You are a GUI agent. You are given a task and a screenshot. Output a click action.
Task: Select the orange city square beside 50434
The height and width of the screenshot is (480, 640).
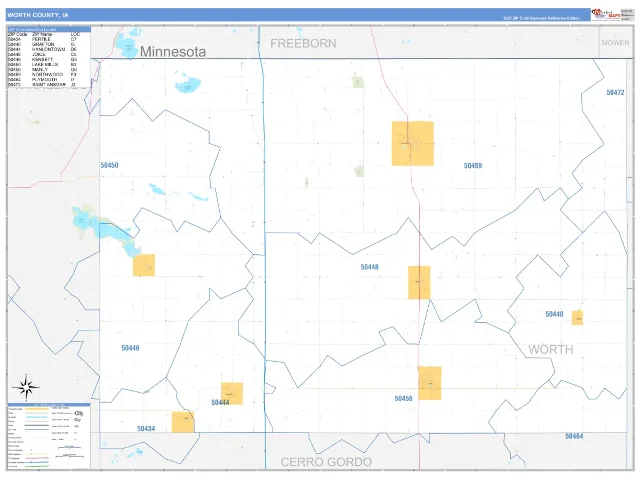[x=183, y=422]
